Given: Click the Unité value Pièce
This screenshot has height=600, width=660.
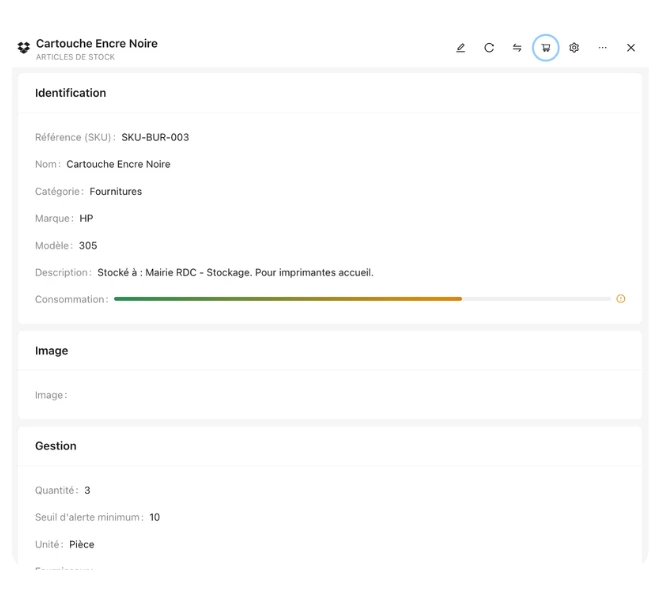Looking at the screenshot, I should 82,544.
